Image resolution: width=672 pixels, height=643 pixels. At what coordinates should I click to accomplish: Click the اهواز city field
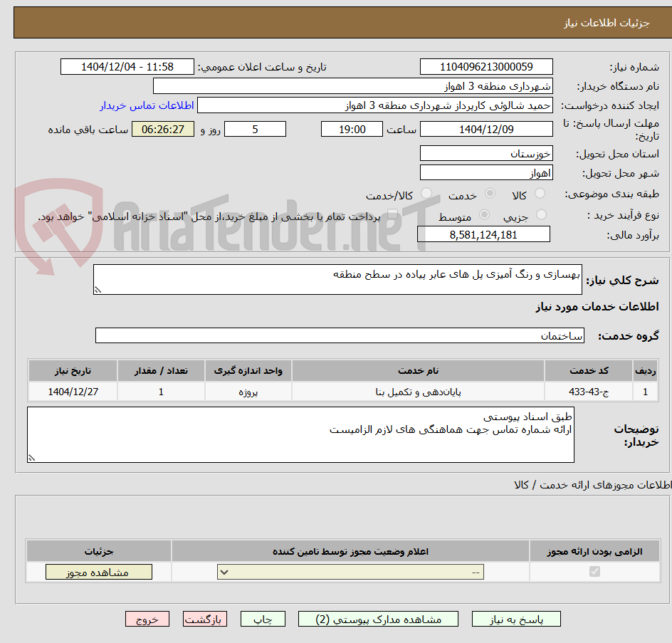tap(486, 173)
